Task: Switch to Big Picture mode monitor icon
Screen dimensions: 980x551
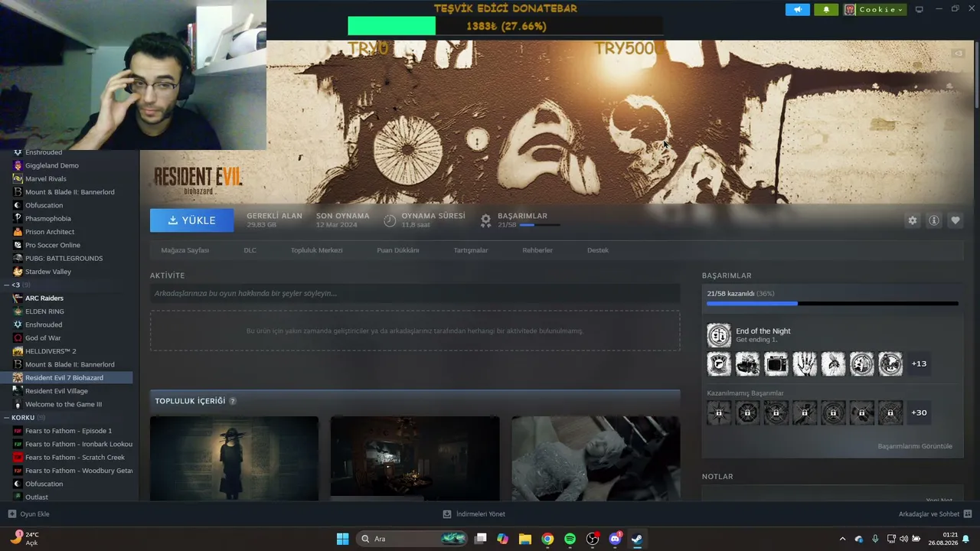Action: click(919, 10)
